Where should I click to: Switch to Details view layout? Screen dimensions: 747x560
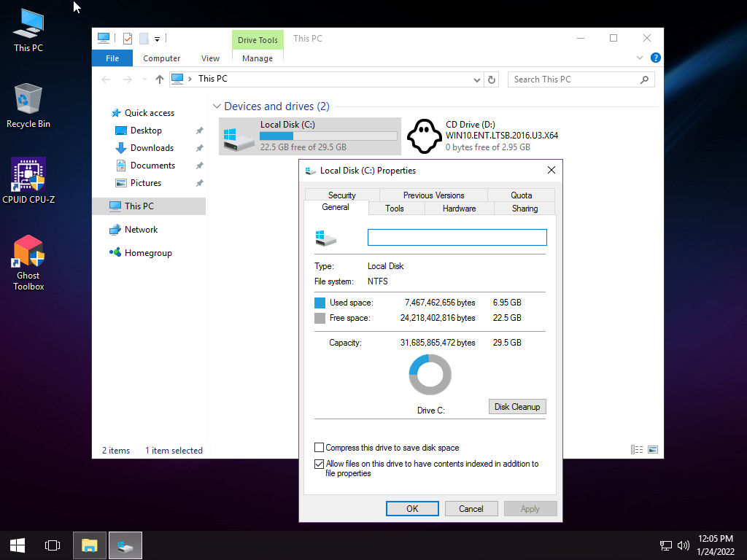click(x=636, y=449)
